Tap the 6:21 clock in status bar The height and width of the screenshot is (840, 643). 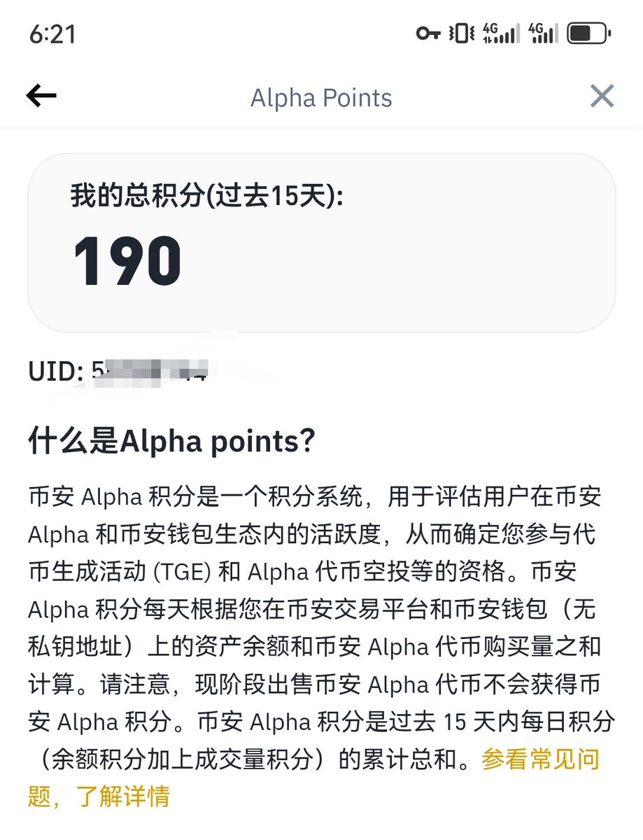52,34
